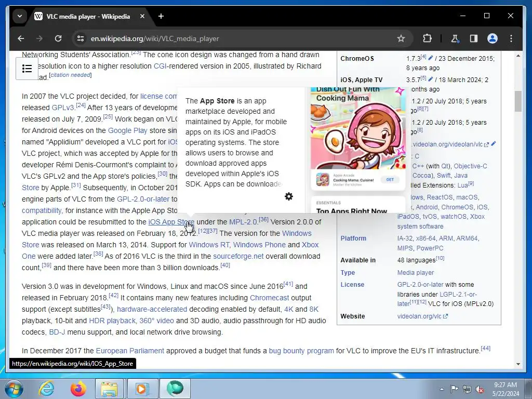Edit ChromeOS version pencil icon
Image resolution: width=532 pixels, height=399 pixels.
pyautogui.click(x=431, y=58)
